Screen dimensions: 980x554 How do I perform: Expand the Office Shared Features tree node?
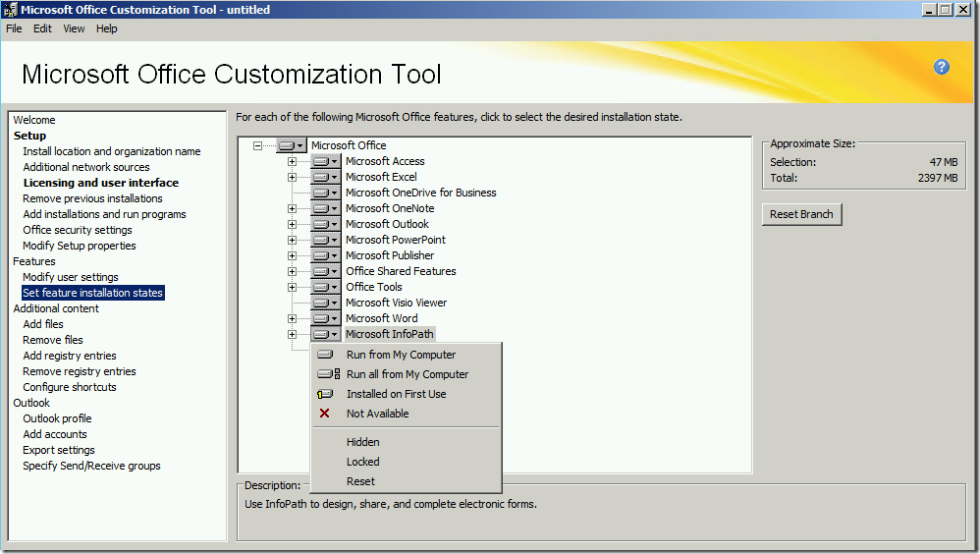[x=292, y=271]
